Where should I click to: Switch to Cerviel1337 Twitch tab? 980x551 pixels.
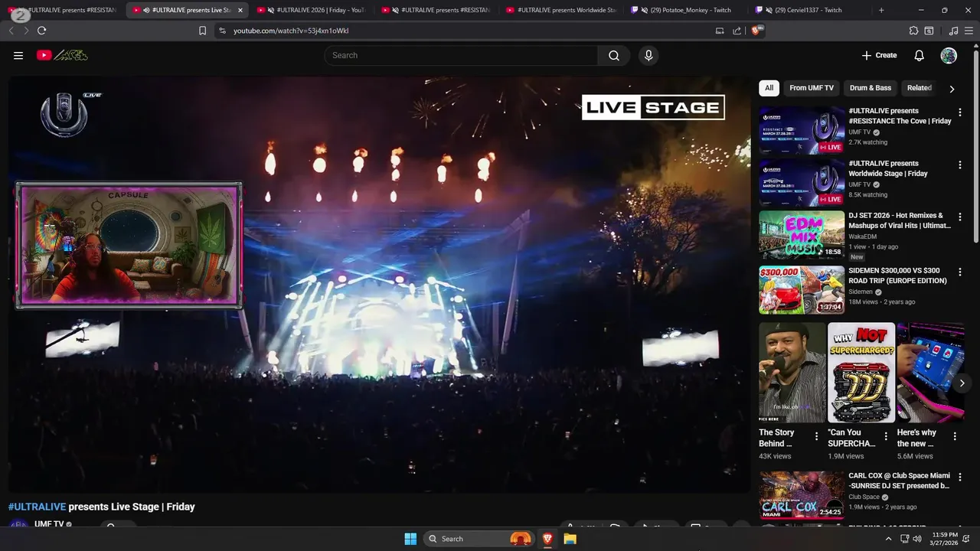pos(810,10)
